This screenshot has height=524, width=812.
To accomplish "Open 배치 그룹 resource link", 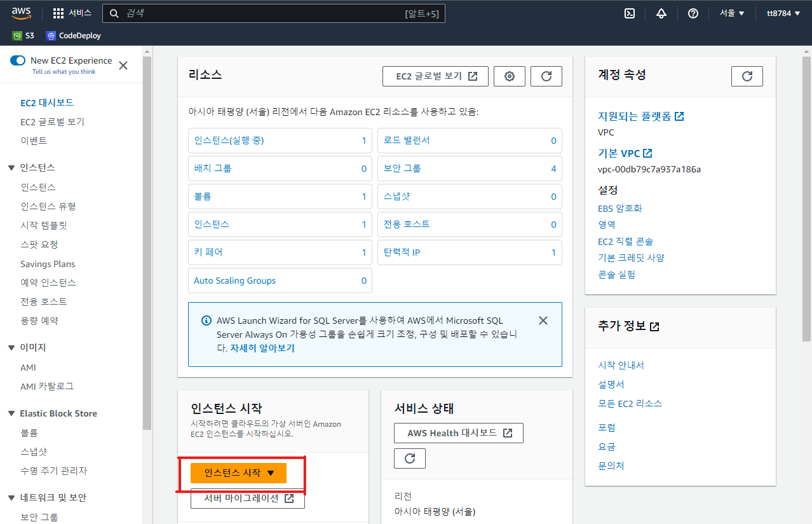I will (x=213, y=169).
